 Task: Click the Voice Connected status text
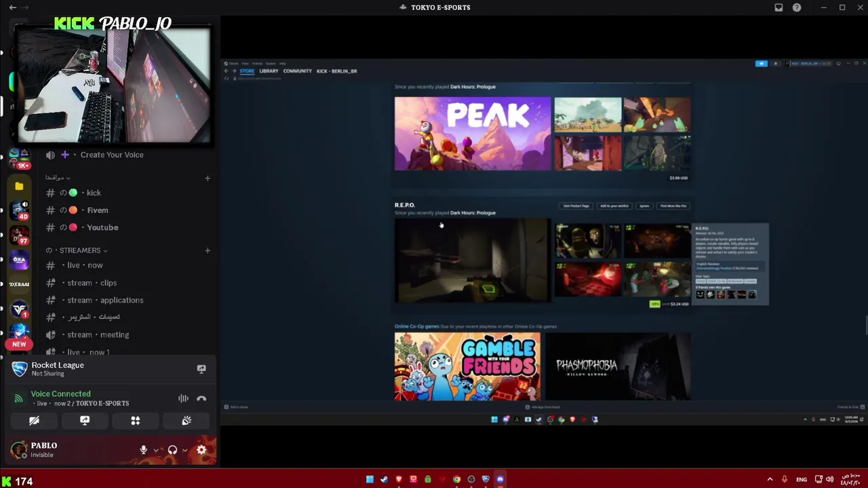60,394
